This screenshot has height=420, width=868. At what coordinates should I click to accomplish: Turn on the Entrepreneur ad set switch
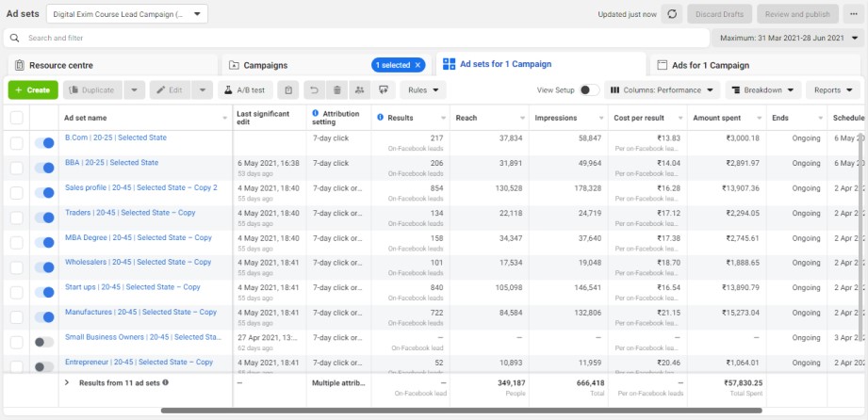[x=44, y=366]
